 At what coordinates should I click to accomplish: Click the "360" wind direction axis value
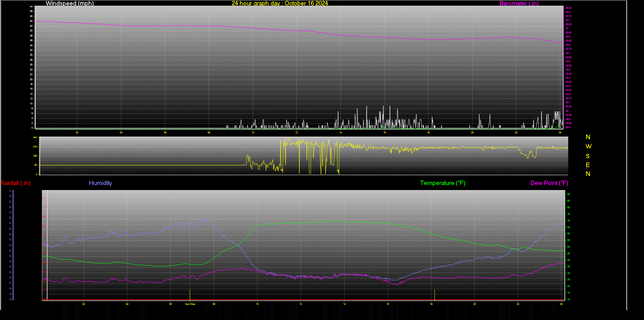pyautogui.click(x=35, y=138)
